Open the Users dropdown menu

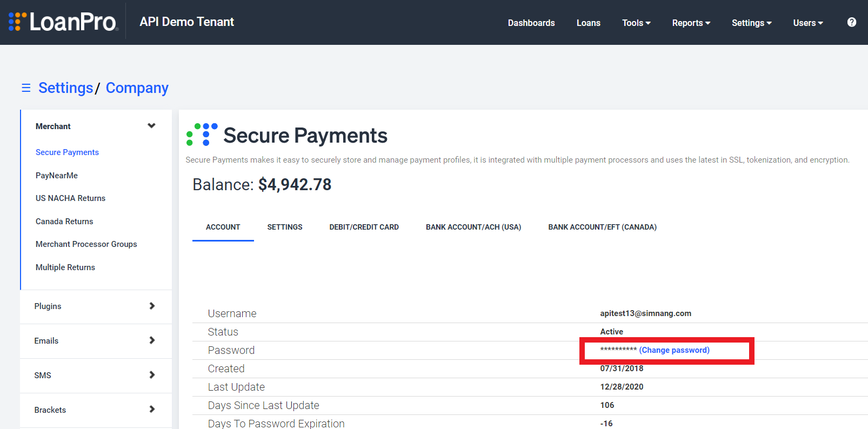tap(808, 23)
